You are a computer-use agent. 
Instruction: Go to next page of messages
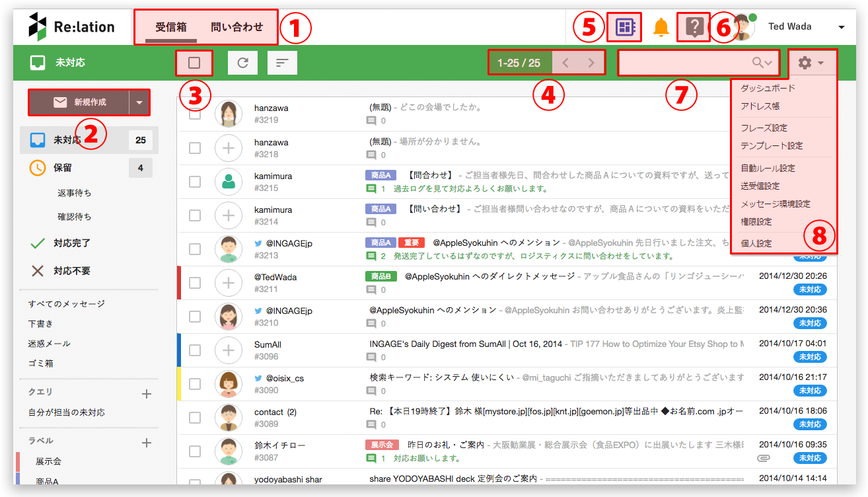591,63
